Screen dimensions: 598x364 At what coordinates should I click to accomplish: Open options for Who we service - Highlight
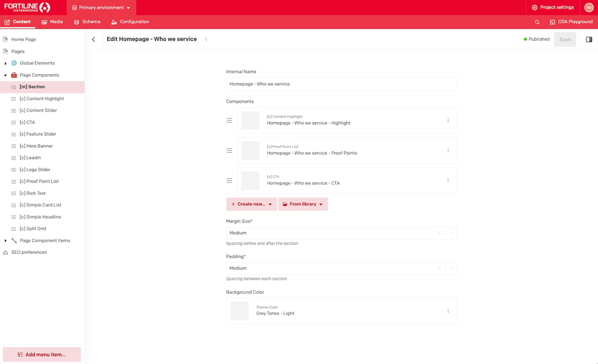tap(448, 120)
